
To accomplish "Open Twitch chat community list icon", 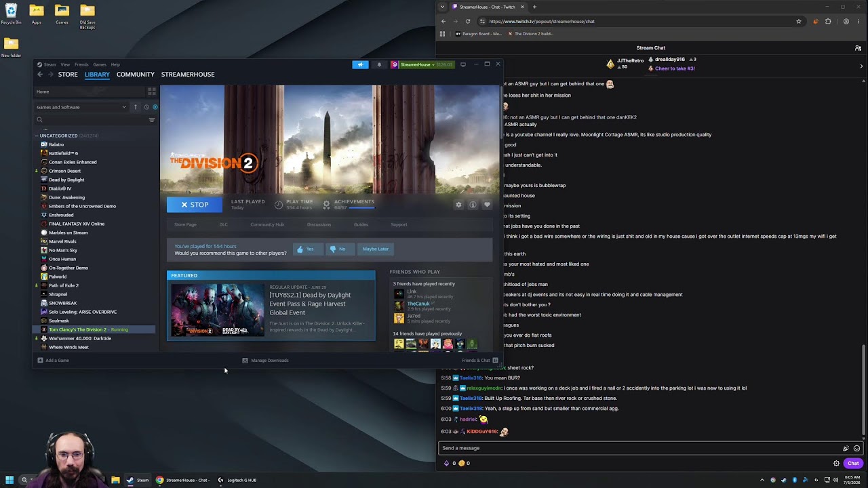I will pyautogui.click(x=858, y=48).
